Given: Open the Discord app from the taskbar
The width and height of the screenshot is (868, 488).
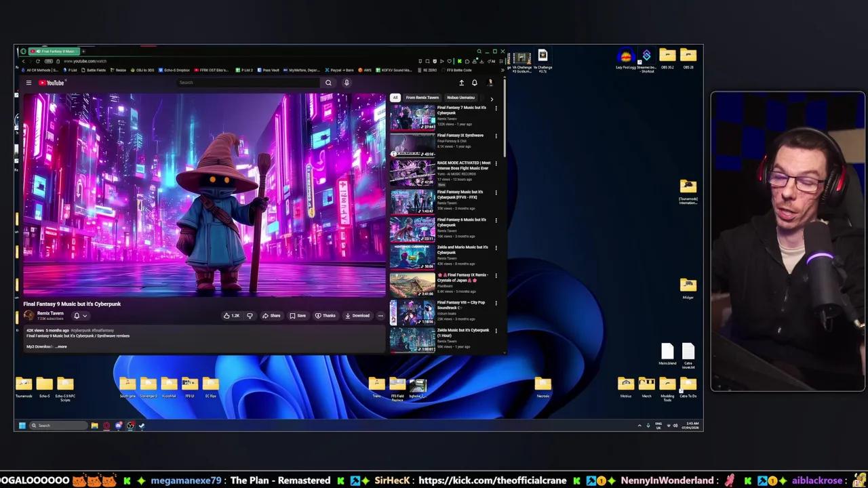Looking at the screenshot, I should 119,426.
